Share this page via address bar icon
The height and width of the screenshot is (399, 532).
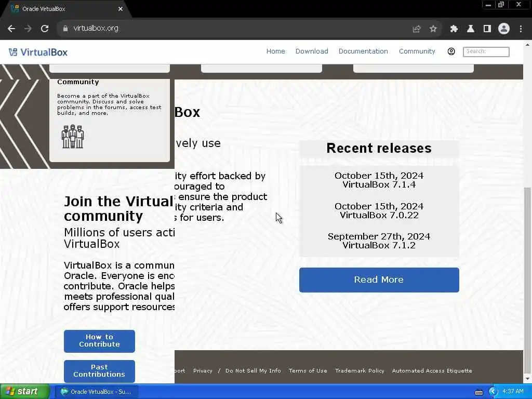tap(416, 29)
